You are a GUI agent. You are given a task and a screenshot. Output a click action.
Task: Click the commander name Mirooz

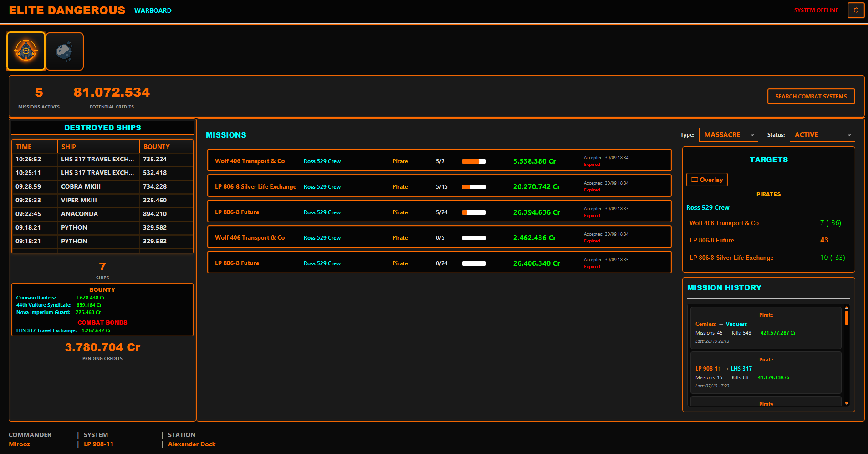tap(20, 444)
